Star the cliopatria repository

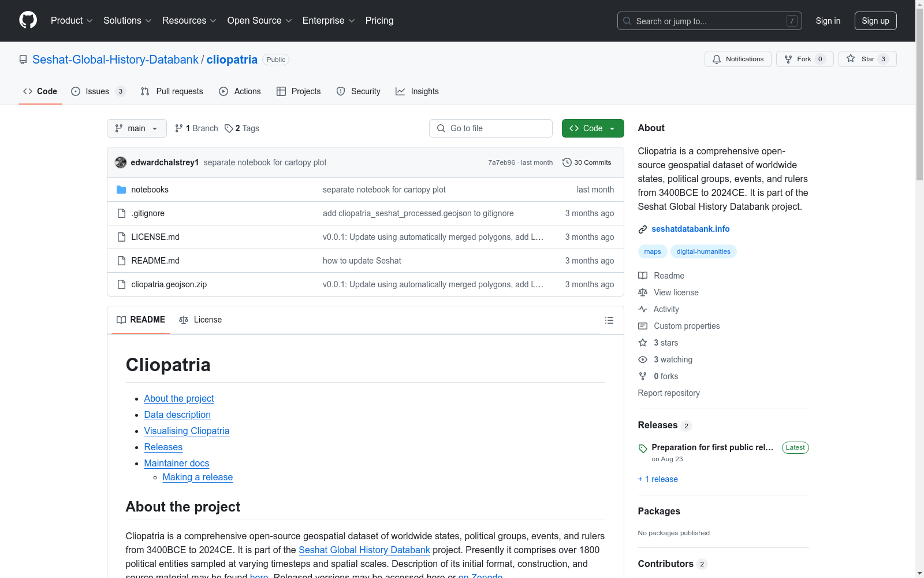point(867,59)
